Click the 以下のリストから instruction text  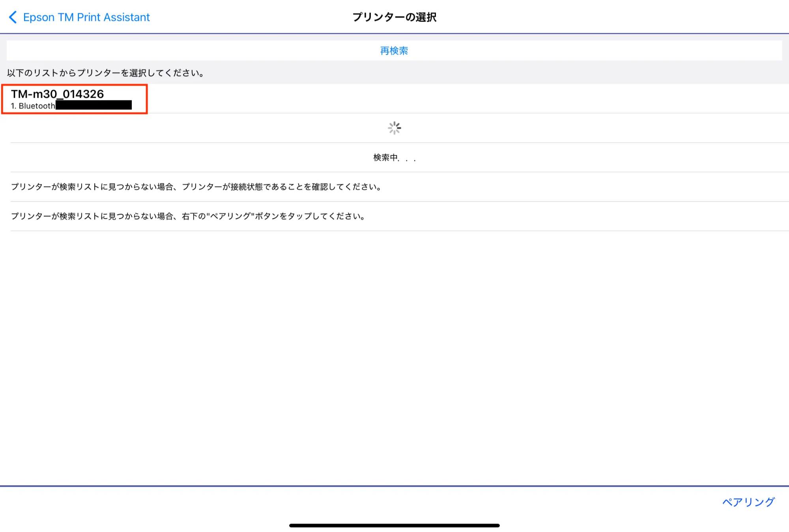pos(105,73)
